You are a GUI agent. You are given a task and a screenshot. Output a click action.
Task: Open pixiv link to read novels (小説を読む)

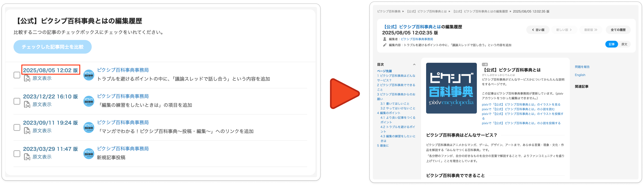click(x=518, y=109)
